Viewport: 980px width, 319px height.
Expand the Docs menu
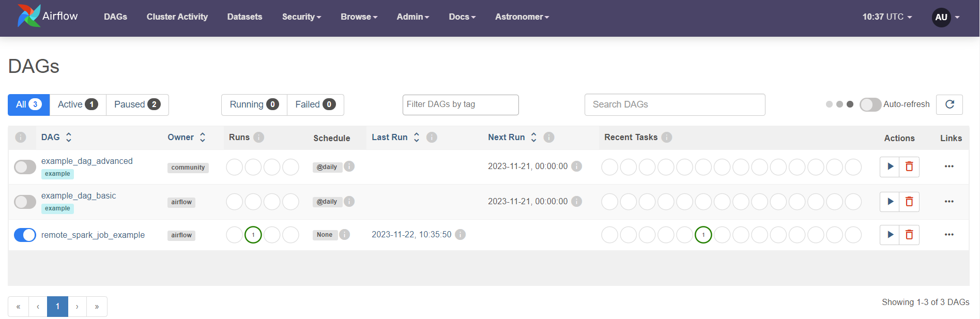click(462, 17)
